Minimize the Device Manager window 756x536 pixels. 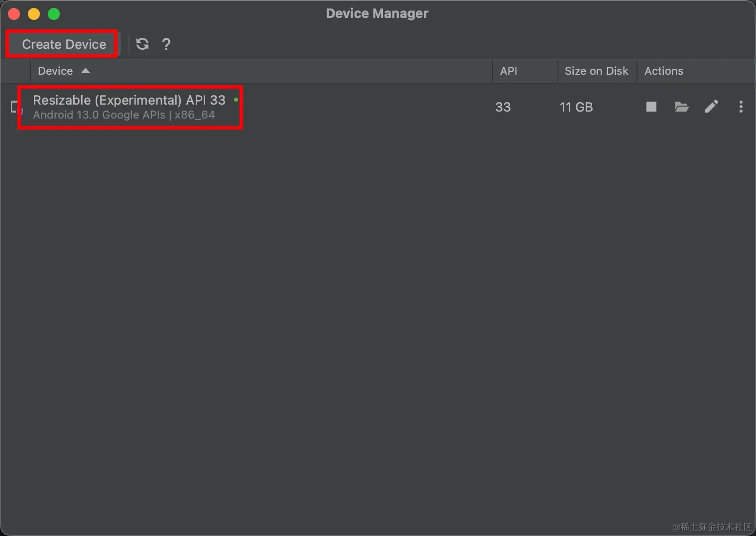pos(34,14)
